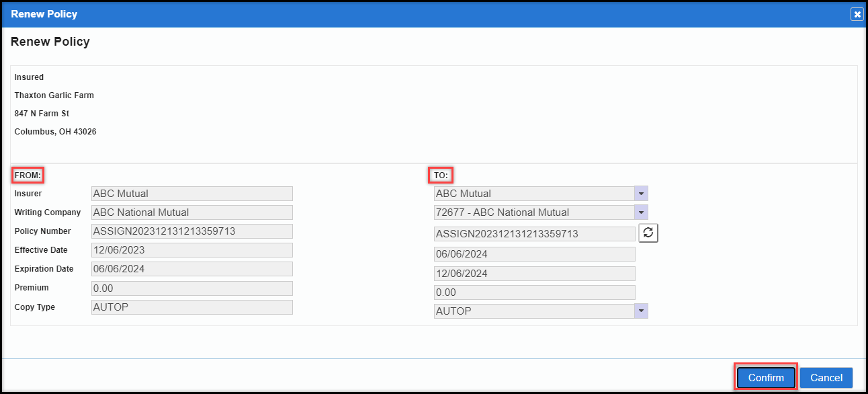Select the FROM Insurer field
This screenshot has width=868, height=394.
(191, 194)
